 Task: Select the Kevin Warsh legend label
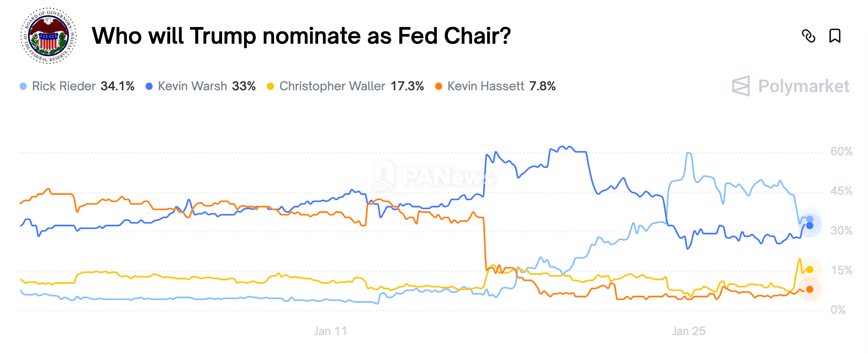193,86
